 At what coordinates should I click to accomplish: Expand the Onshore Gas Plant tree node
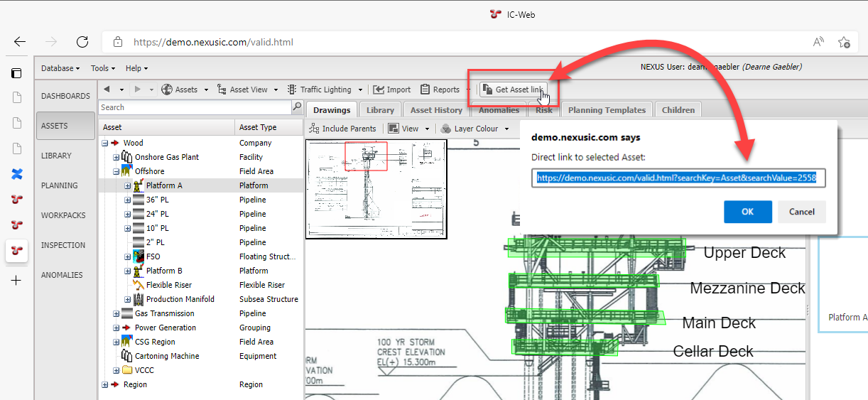[x=116, y=157]
